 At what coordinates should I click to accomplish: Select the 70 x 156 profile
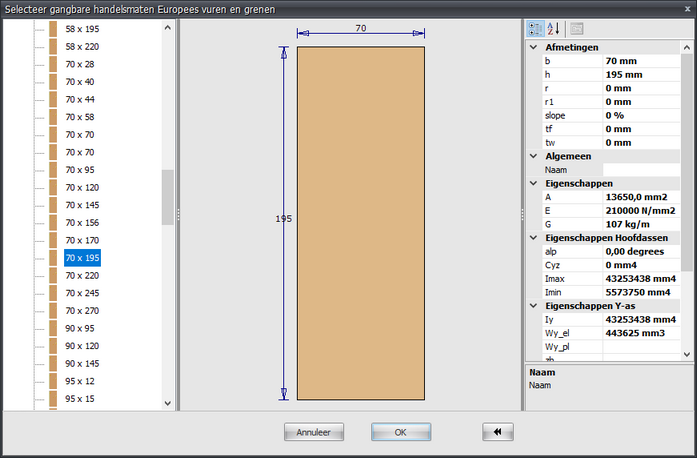82,223
